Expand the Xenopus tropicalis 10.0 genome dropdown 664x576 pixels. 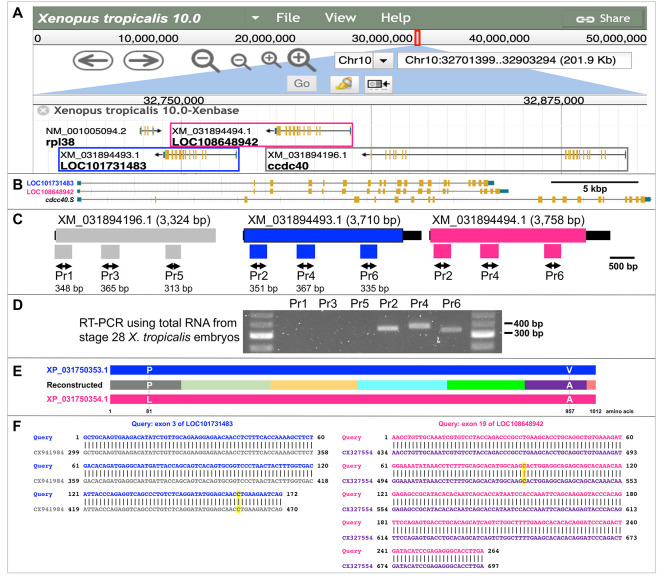257,18
